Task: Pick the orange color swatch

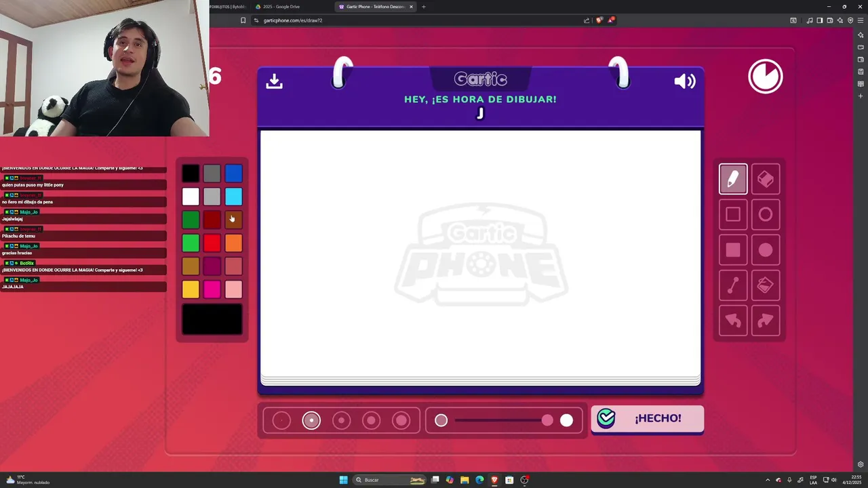Action: pyautogui.click(x=233, y=243)
